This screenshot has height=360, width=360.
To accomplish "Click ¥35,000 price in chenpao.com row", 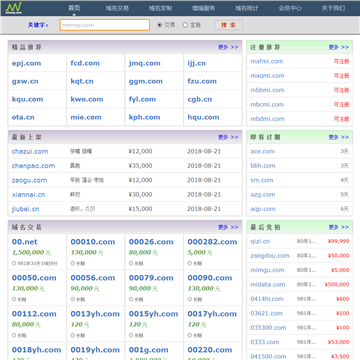I will click(x=140, y=166).
